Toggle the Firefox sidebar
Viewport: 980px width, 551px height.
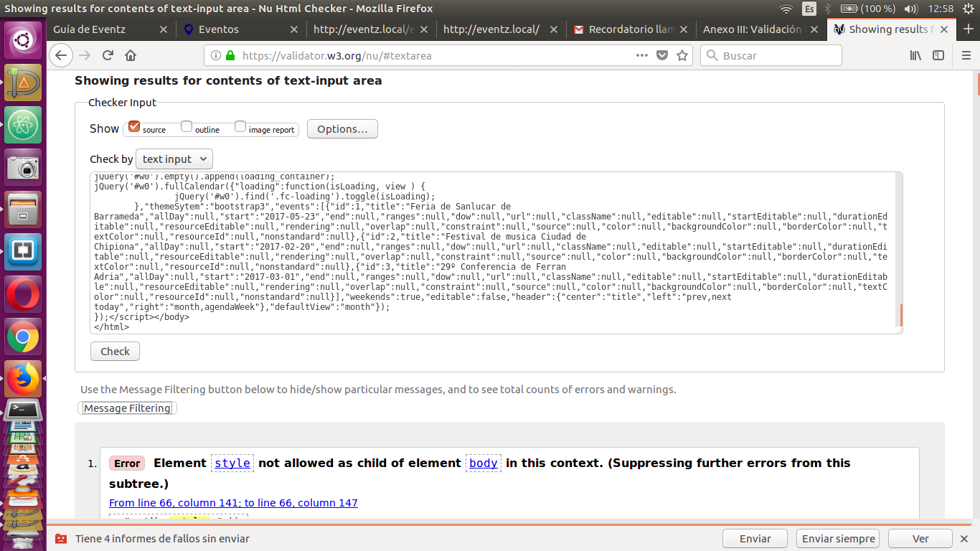(938, 55)
